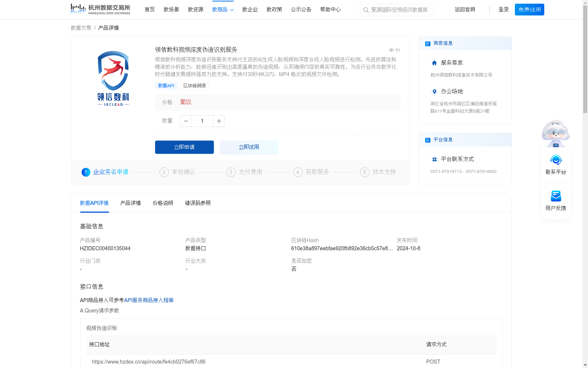Switch to 价格说明 tab
The height and width of the screenshot is (368, 588).
(163, 203)
